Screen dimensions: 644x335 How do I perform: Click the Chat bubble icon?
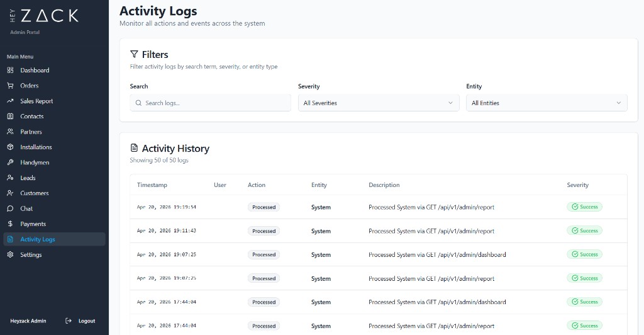click(x=10, y=209)
